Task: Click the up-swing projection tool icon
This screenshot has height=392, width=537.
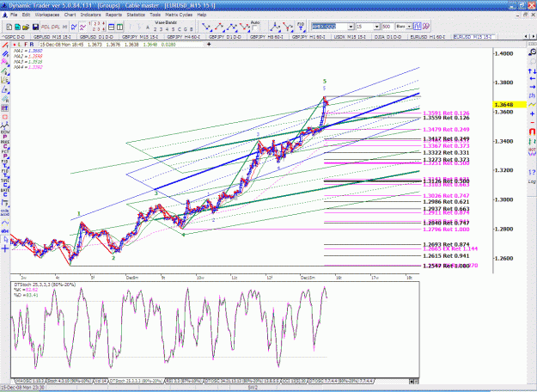Action: pyautogui.click(x=219, y=27)
